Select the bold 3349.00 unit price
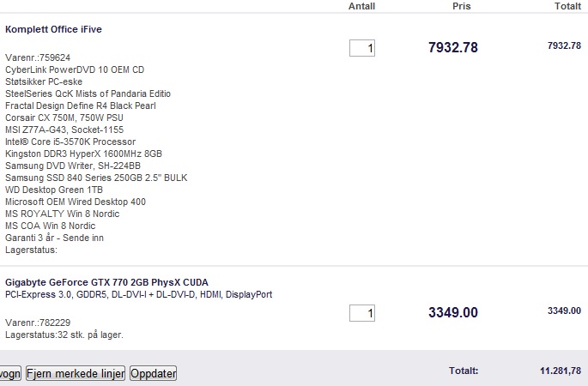The width and height of the screenshot is (588, 386). tap(453, 312)
